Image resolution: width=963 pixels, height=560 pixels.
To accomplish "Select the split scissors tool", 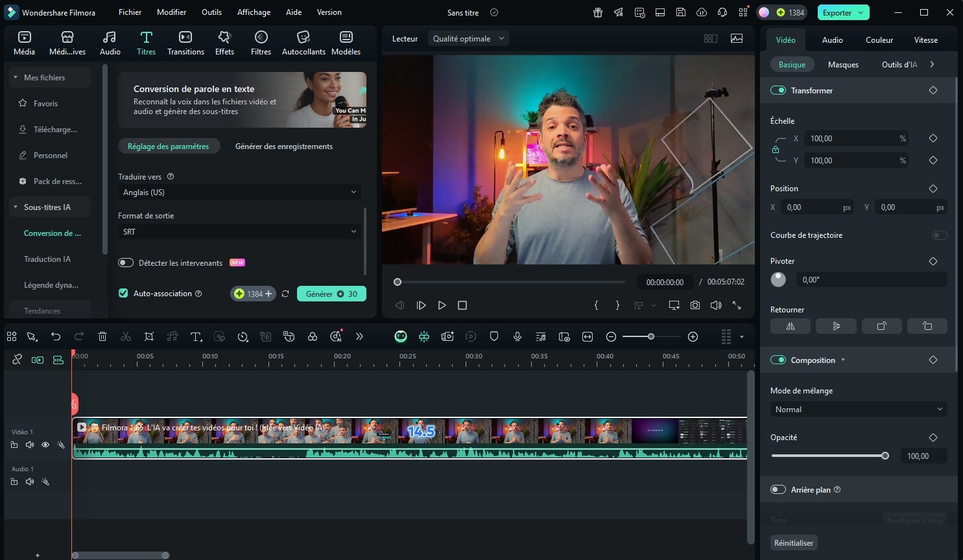I will coord(126,336).
